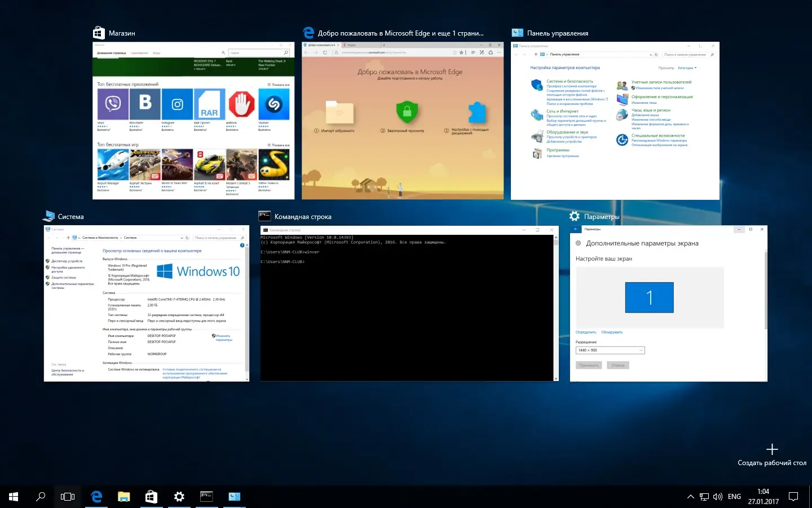
Task: Switch to Command Prompt via taskbar icon
Action: pos(206,497)
